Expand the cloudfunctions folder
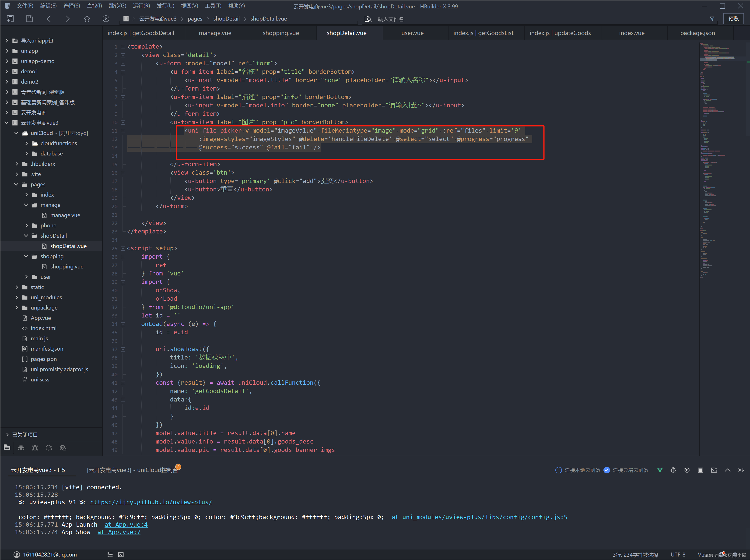 [26, 143]
